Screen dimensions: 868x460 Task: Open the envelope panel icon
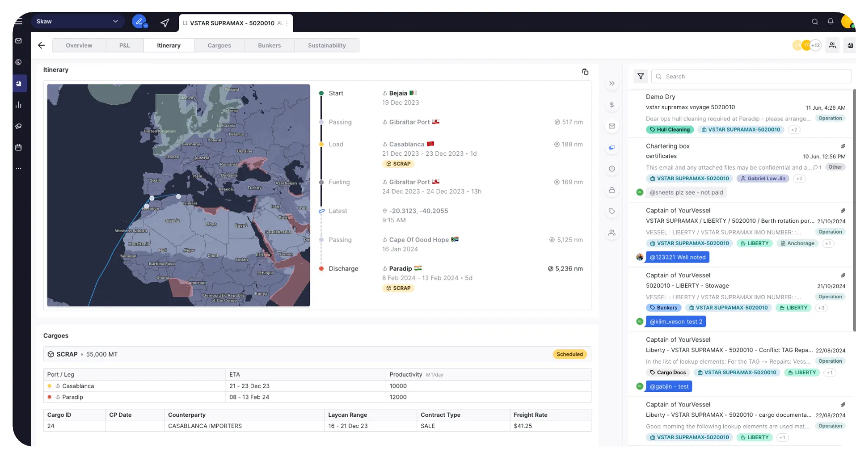[x=612, y=126]
